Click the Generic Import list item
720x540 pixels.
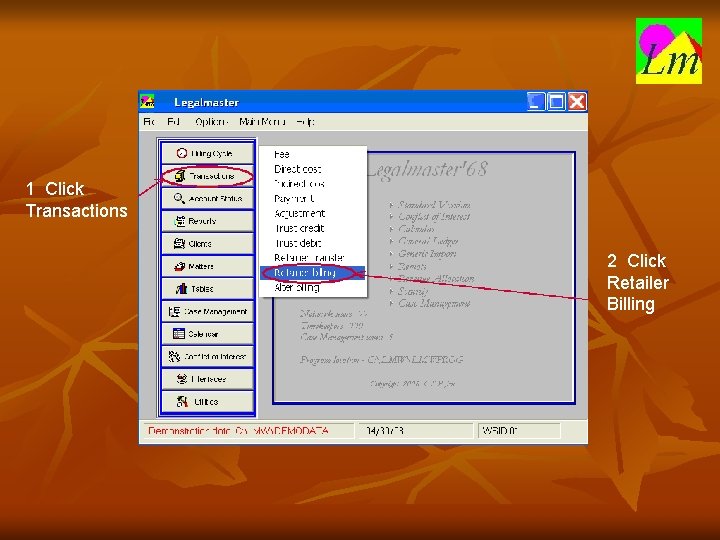[x=427, y=253]
